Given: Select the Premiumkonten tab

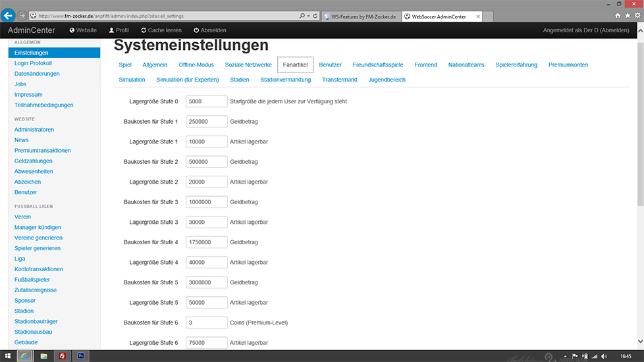Looking at the screenshot, I should click(x=568, y=65).
